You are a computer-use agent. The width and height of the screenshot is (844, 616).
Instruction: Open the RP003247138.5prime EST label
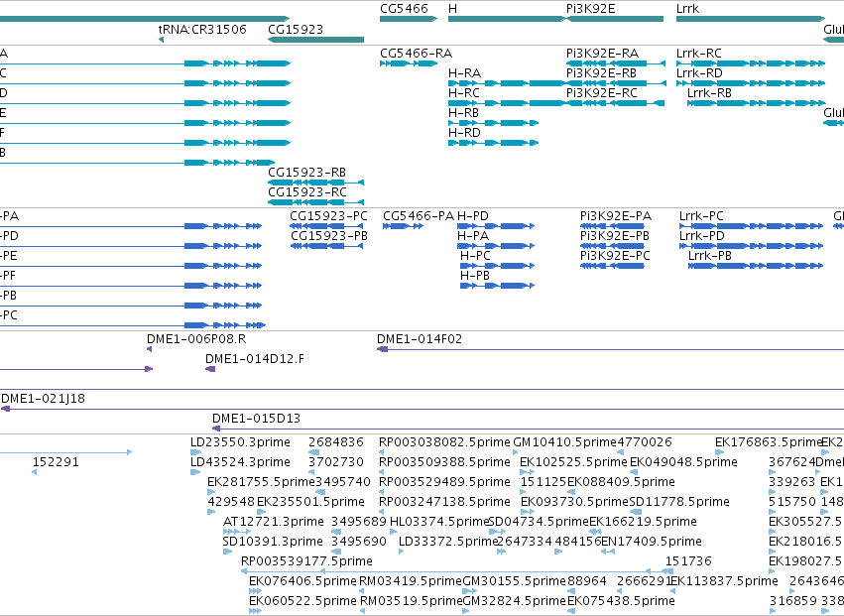[444, 502]
